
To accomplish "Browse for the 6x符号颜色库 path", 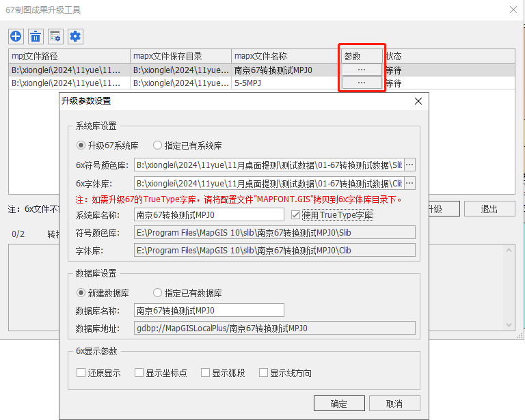I will coord(410,165).
